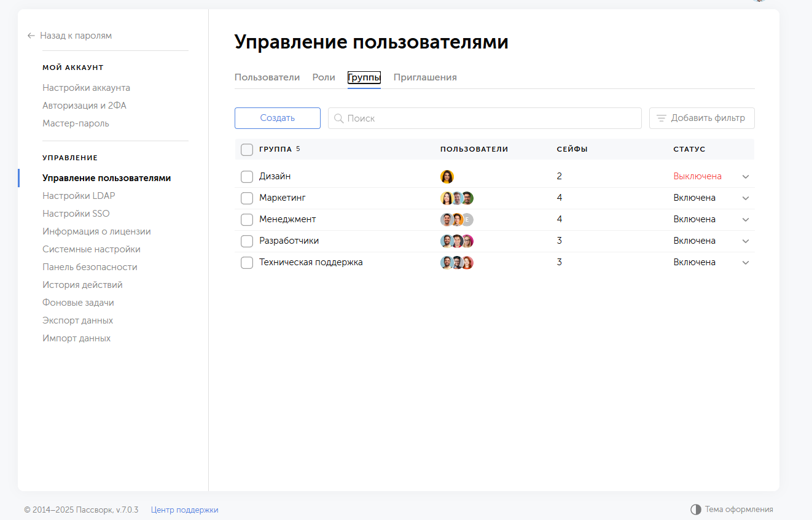Image resolution: width=812 pixels, height=520 pixels.
Task: Expand the Дизайн row chevron
Action: (746, 177)
